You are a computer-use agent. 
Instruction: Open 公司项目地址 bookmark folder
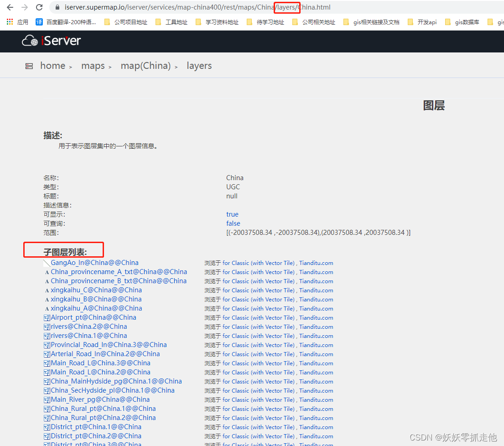click(126, 22)
